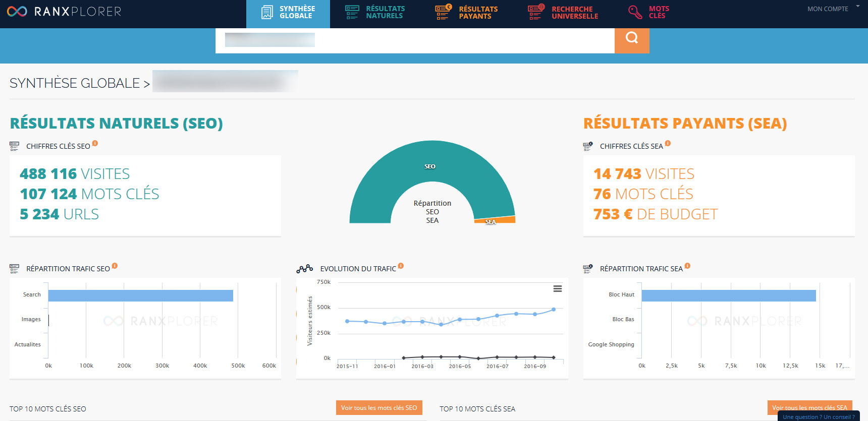Click the Recherche Universelle globe icon
Viewport: 868px width, 421px height.
[x=536, y=12]
